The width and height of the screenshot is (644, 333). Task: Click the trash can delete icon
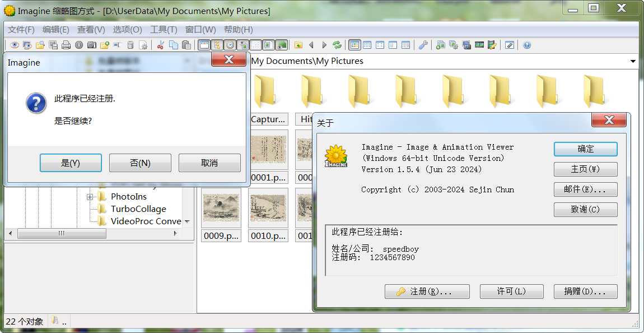[x=130, y=45]
